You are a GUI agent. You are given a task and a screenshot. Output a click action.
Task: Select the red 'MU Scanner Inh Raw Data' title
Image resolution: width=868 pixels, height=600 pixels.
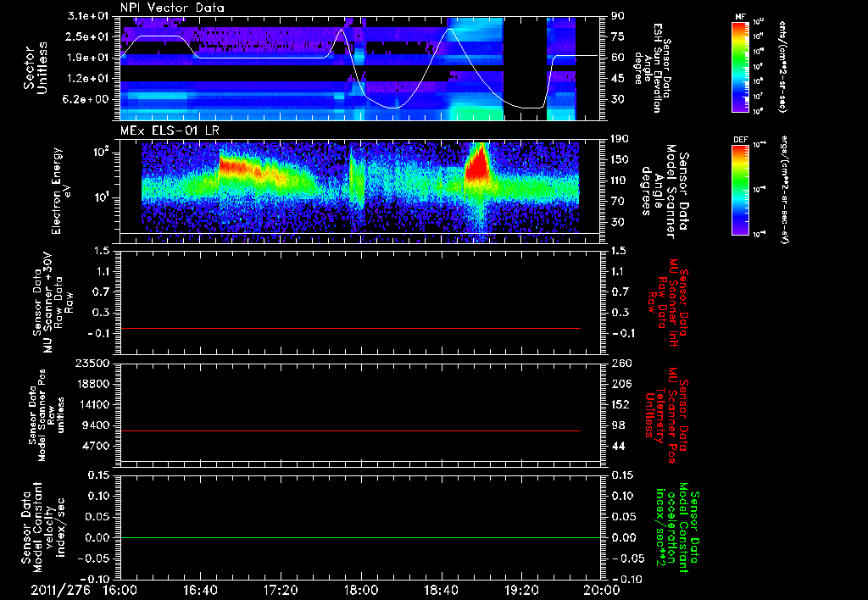[668, 303]
